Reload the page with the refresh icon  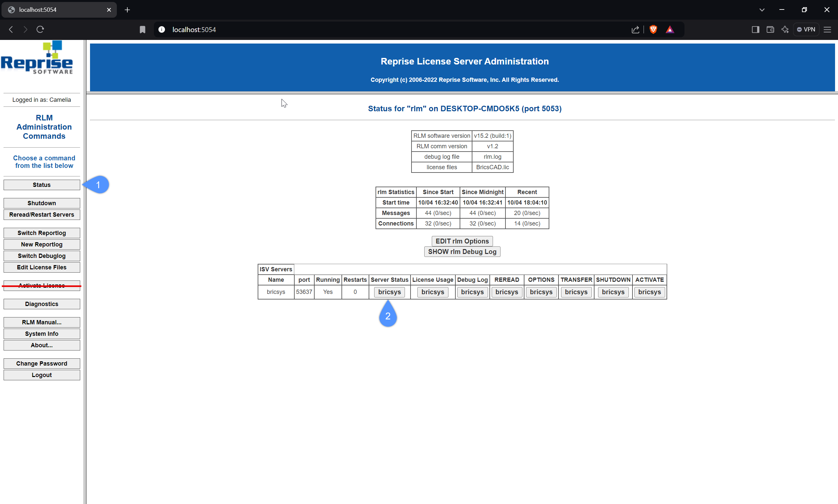click(40, 29)
